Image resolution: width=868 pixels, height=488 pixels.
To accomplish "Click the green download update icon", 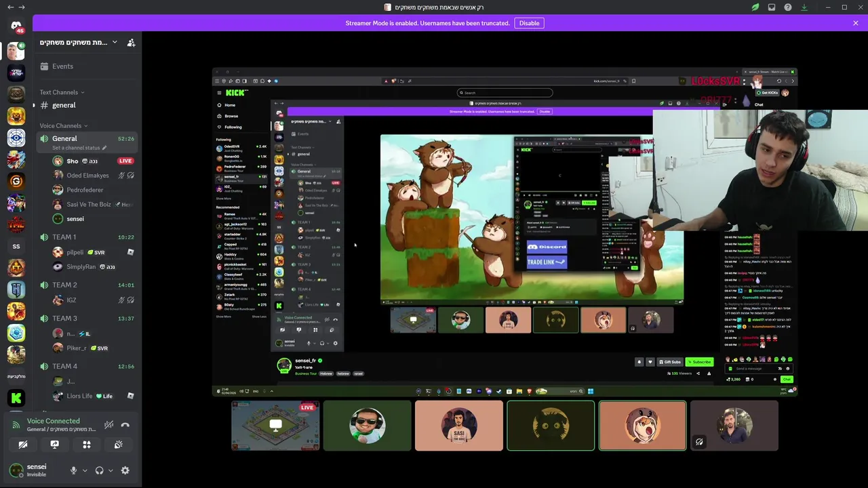I will tap(804, 7).
